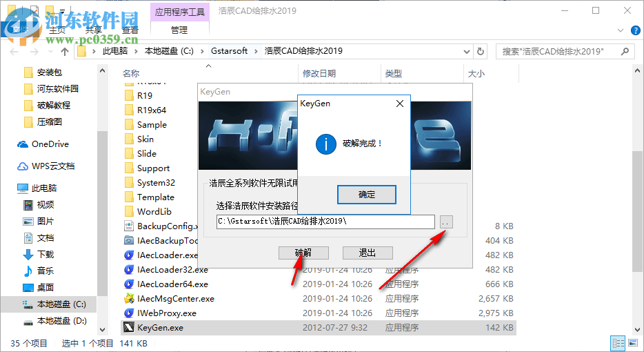Open 图片 library in navigation pane
This screenshot has height=352, width=644.
pyautogui.click(x=46, y=222)
